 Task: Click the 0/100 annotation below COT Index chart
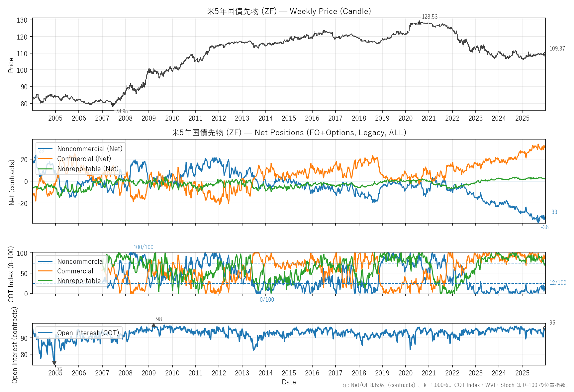[267, 300]
